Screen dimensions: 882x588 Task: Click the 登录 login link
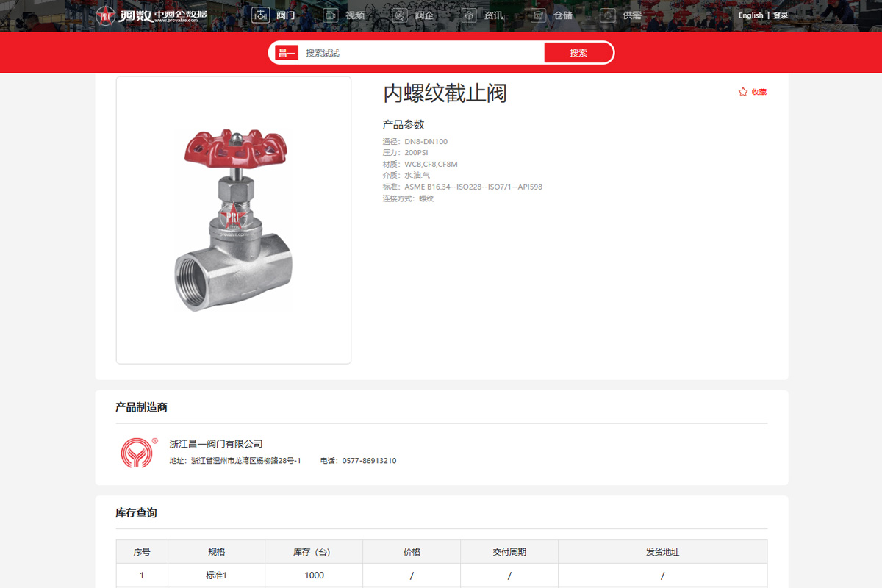781,15
